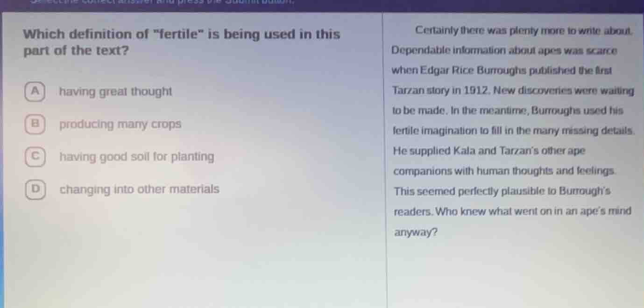Click the divider between question and passage panes
The width and height of the screenshot is (644, 308).
[385, 154]
